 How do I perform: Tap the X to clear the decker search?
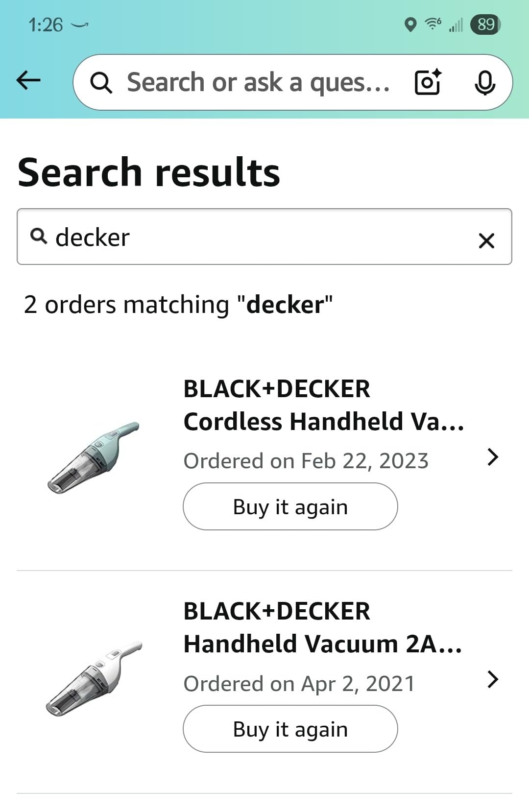point(487,240)
